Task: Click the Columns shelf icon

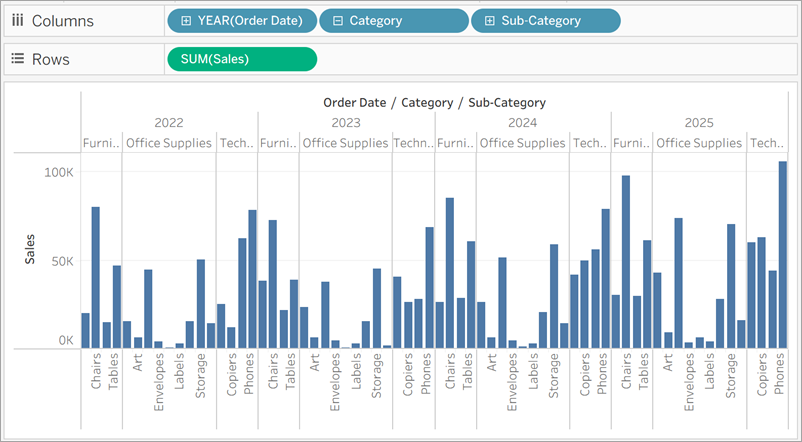Action: [x=17, y=20]
